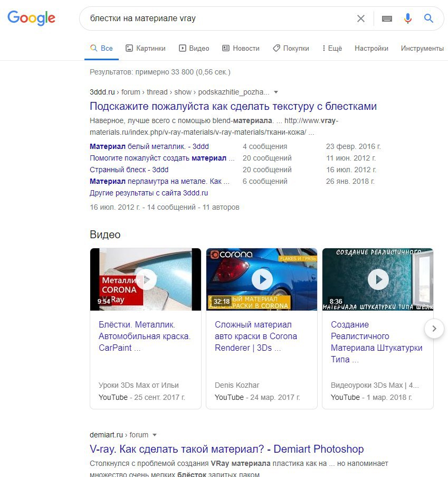Click the Denis Kozhar channel name

pyautogui.click(x=237, y=385)
